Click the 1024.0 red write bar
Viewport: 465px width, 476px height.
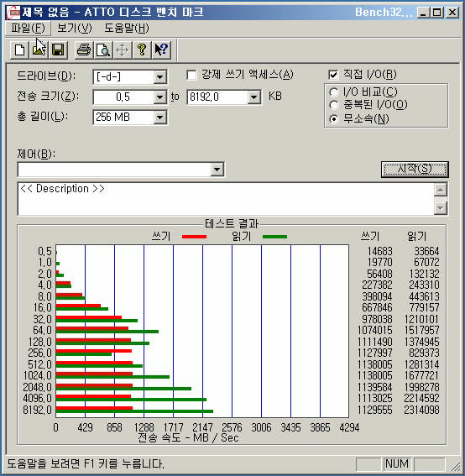click(x=94, y=374)
